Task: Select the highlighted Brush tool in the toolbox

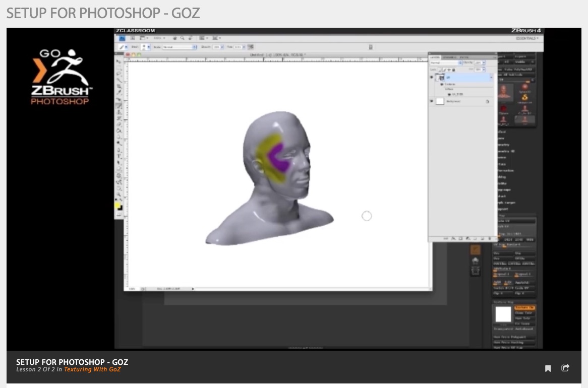Action: [x=119, y=106]
